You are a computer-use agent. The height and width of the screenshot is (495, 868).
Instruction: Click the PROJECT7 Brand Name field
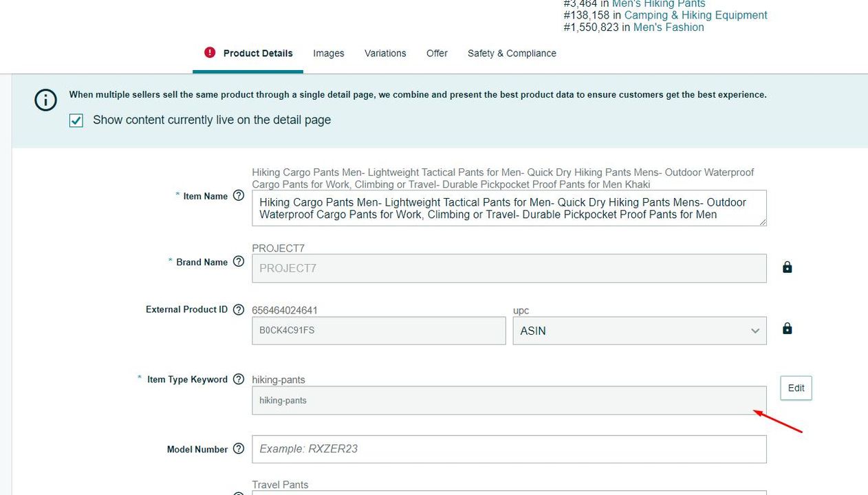click(509, 268)
